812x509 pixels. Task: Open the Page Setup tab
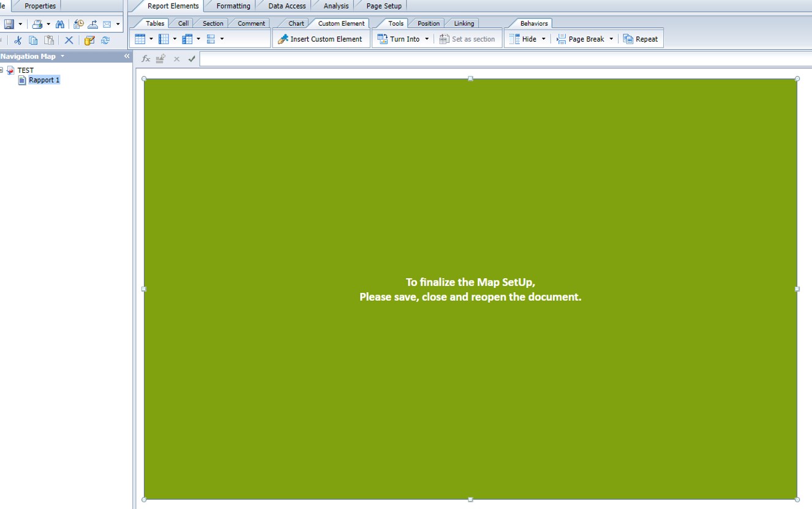(384, 6)
